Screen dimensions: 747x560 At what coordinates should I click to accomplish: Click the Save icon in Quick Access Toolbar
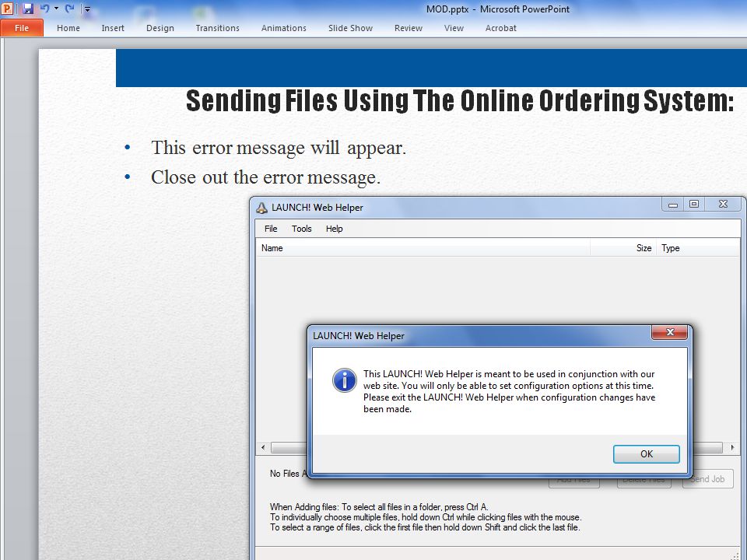tap(28, 8)
